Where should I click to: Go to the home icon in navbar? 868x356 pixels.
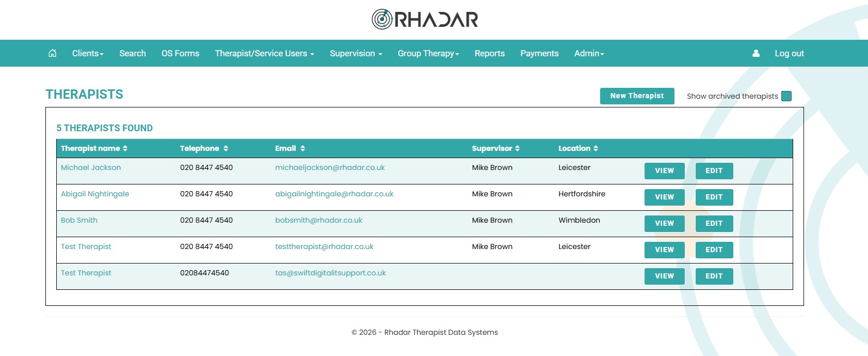(x=52, y=53)
